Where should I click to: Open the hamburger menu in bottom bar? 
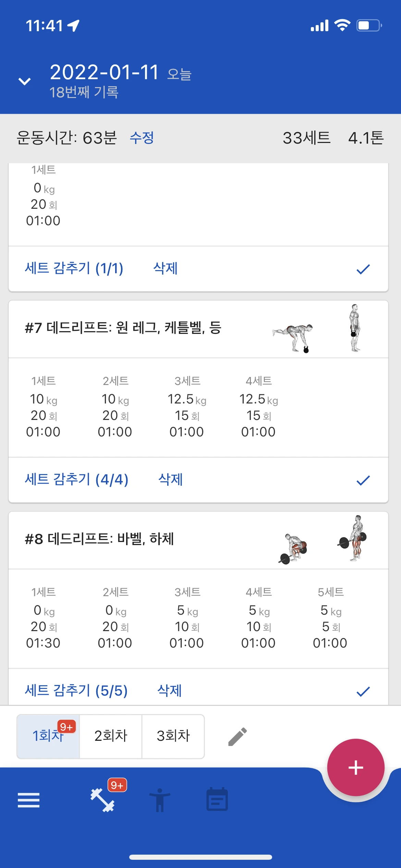(28, 800)
